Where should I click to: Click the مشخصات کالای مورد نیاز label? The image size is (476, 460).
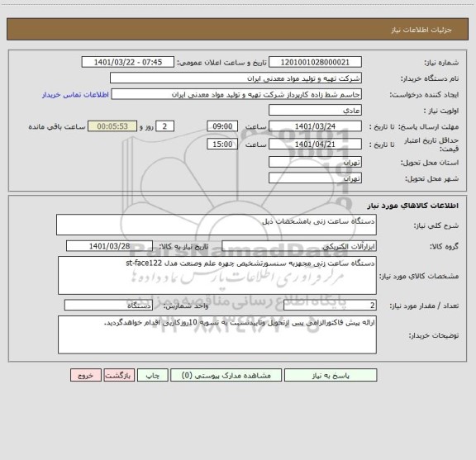pyautogui.click(x=419, y=276)
